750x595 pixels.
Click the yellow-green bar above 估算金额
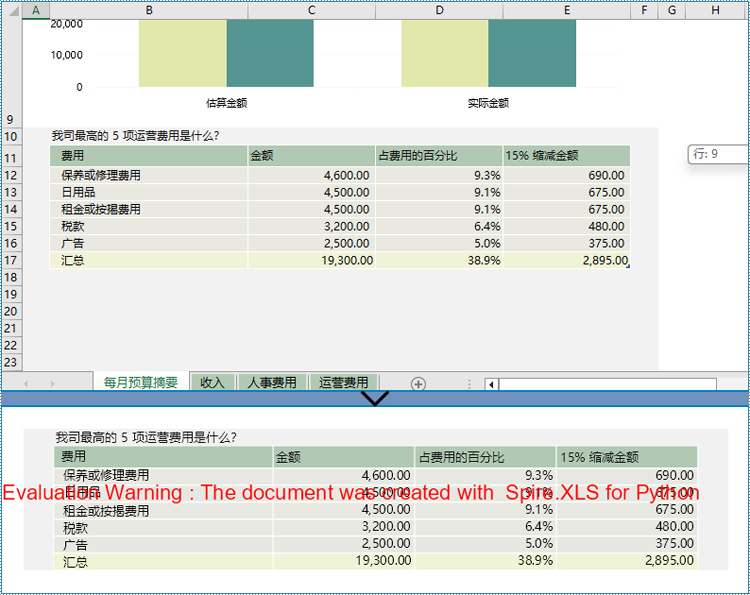click(x=183, y=53)
